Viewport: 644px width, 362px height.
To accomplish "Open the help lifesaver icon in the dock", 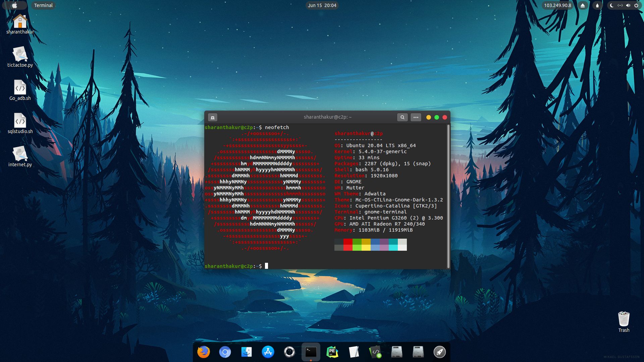I will click(x=289, y=352).
